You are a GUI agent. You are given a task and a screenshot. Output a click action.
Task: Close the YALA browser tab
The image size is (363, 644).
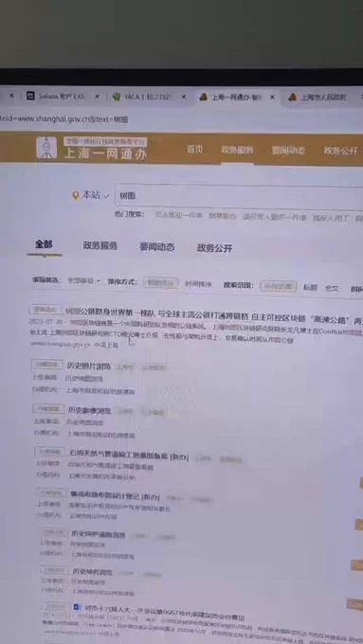click(x=183, y=97)
